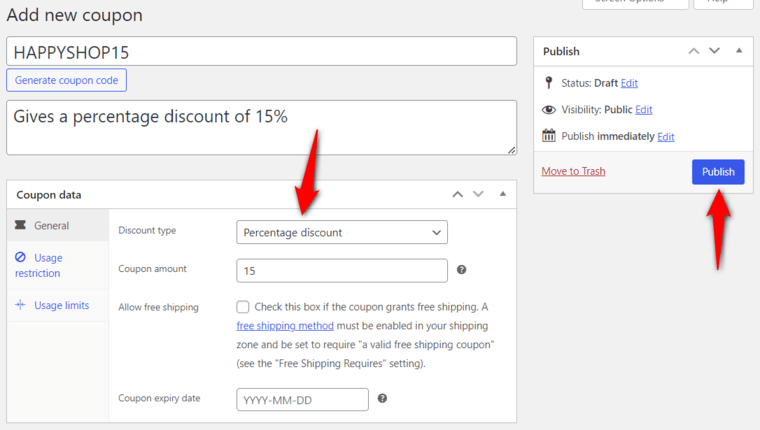This screenshot has width=760, height=430.
Task: Click the Visibility eye icon
Action: [x=549, y=110]
